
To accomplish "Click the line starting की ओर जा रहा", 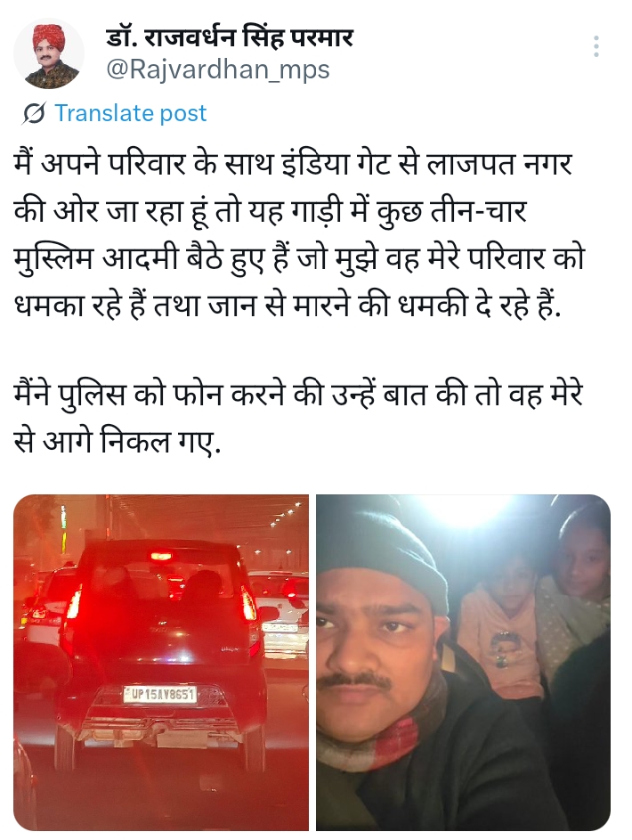I will pyautogui.click(x=271, y=210).
